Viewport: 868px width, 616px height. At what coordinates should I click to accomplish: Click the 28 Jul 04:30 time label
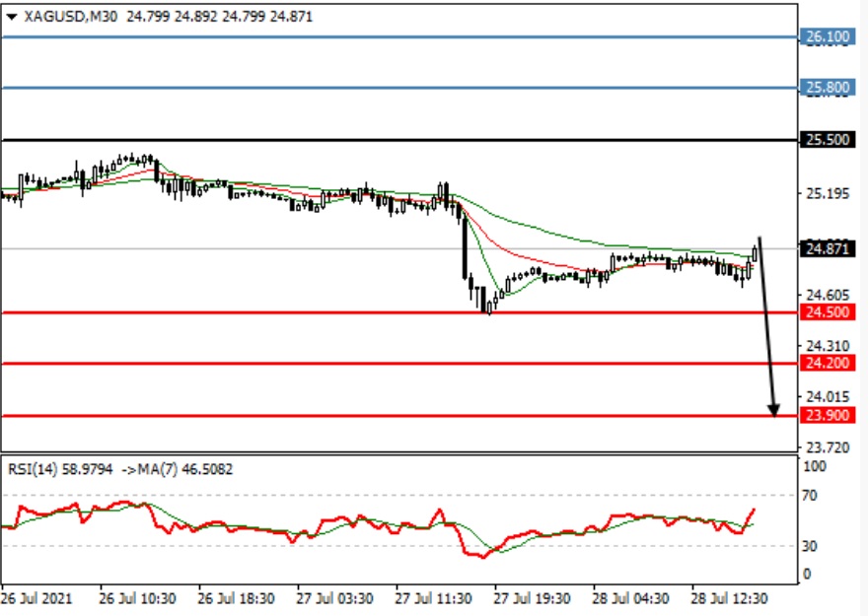point(630,599)
